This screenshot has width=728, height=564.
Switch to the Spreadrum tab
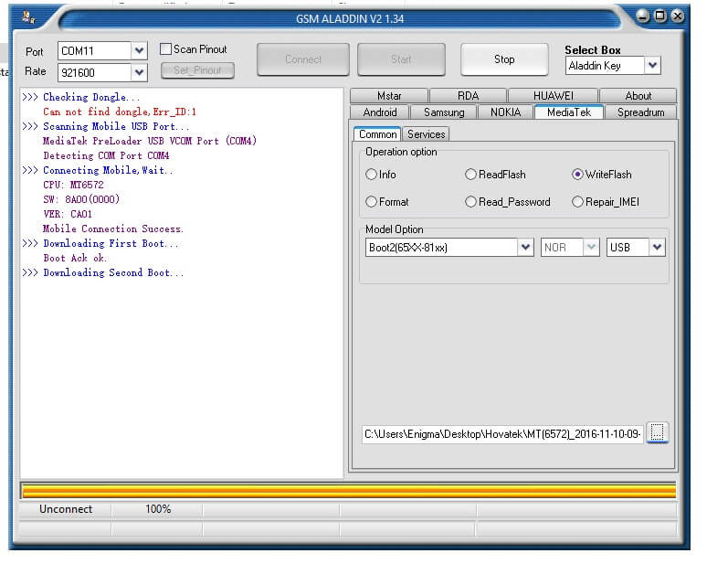[640, 112]
